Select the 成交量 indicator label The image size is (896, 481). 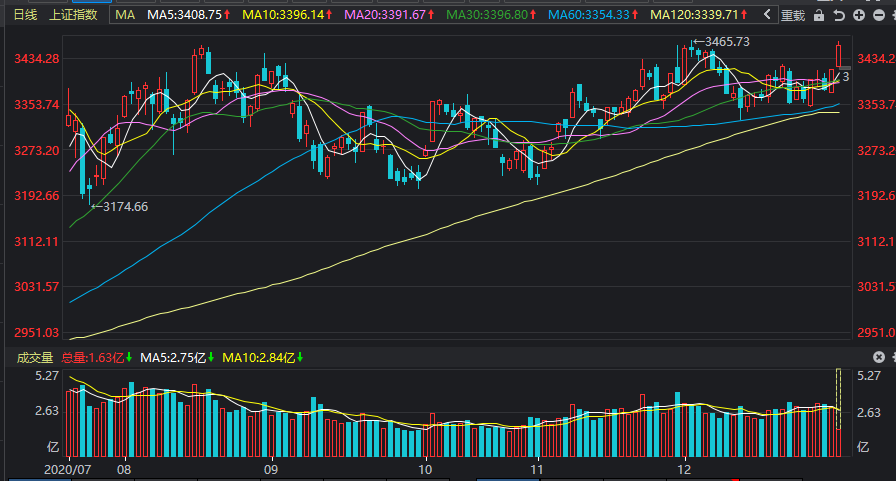(35, 358)
